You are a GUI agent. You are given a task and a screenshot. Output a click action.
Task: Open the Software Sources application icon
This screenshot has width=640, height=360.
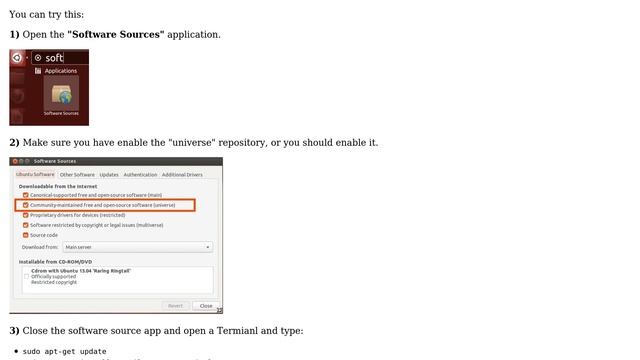pyautogui.click(x=61, y=96)
